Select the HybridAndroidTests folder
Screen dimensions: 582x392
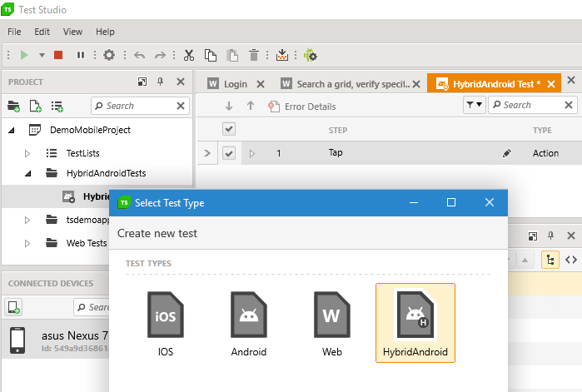tap(106, 174)
